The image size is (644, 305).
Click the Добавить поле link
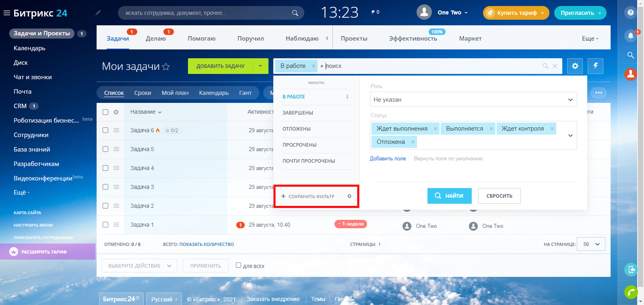388,159
